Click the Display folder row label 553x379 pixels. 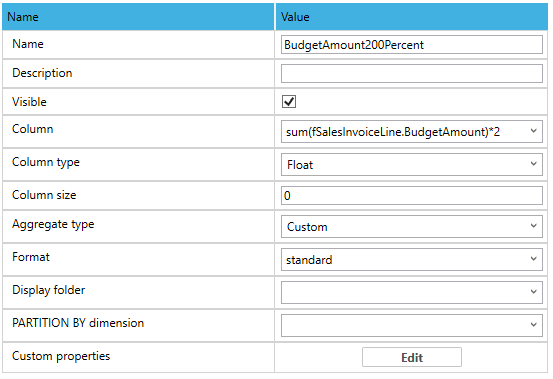click(49, 291)
